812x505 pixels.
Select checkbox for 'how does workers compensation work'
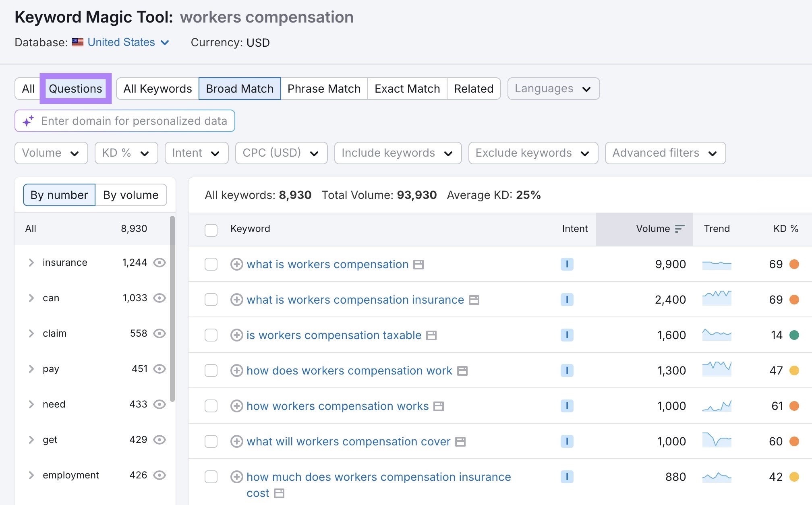pos(211,370)
